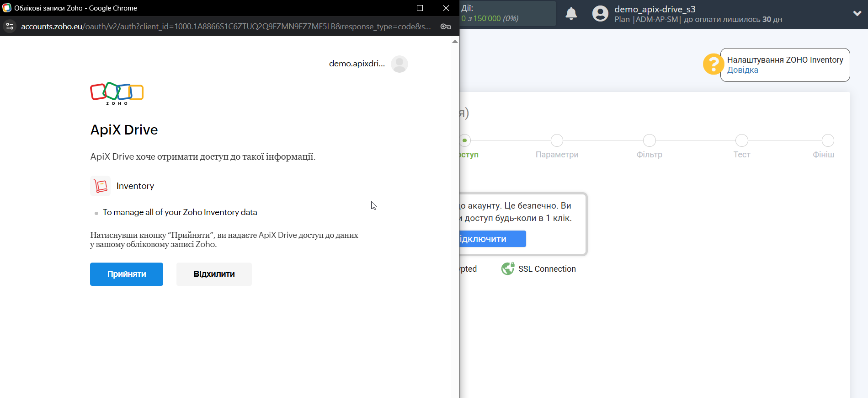Minimize the Zoho accounts Chrome window

coord(394,8)
